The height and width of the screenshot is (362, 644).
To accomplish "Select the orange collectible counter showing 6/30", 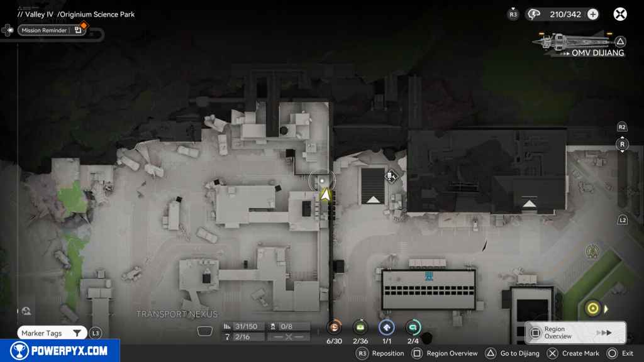I will (335, 327).
